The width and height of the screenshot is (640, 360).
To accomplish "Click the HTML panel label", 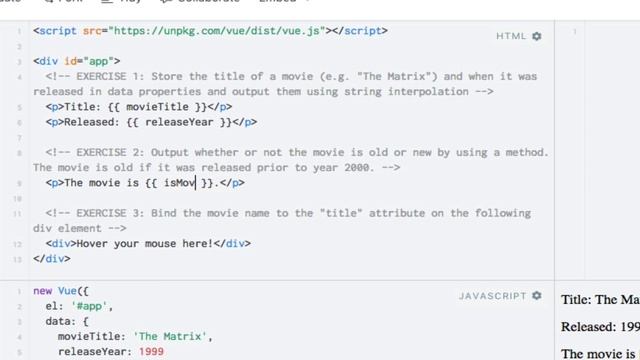I will 511,36.
